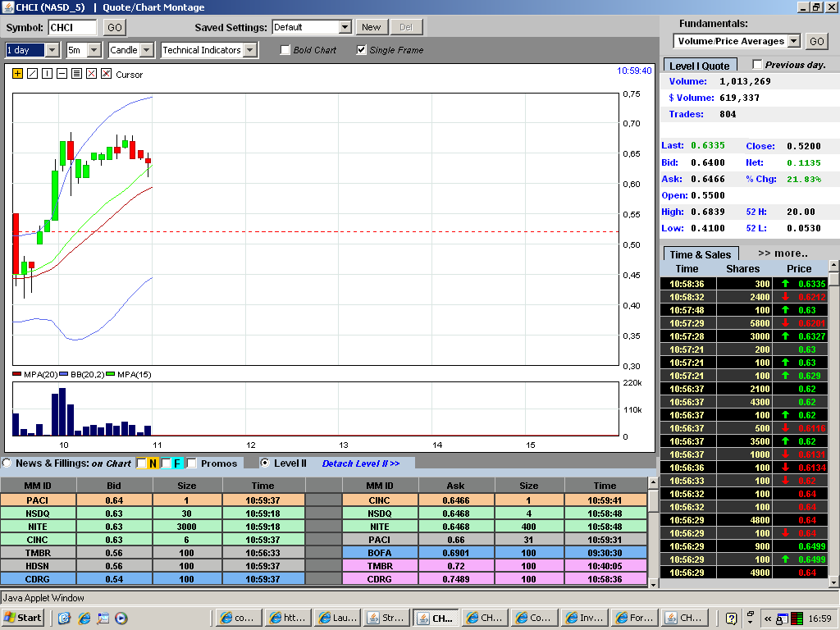This screenshot has width=840, height=630.
Task: Switch to the 'htt...' taskbar window
Action: pyautogui.click(x=288, y=618)
